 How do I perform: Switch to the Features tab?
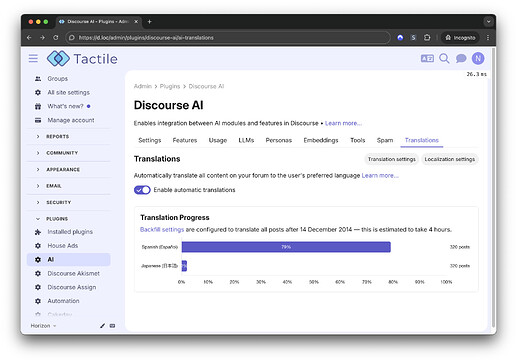tap(185, 140)
